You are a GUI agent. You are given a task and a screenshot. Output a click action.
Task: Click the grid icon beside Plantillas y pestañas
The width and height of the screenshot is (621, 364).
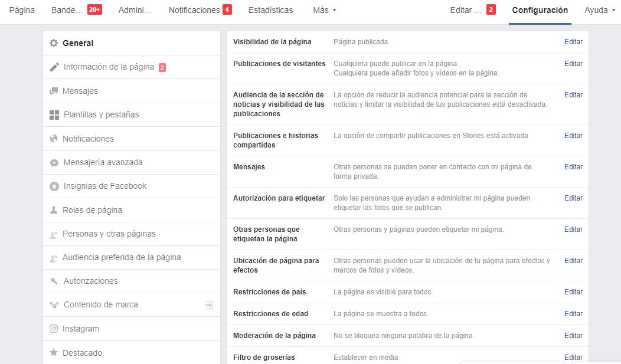[54, 114]
